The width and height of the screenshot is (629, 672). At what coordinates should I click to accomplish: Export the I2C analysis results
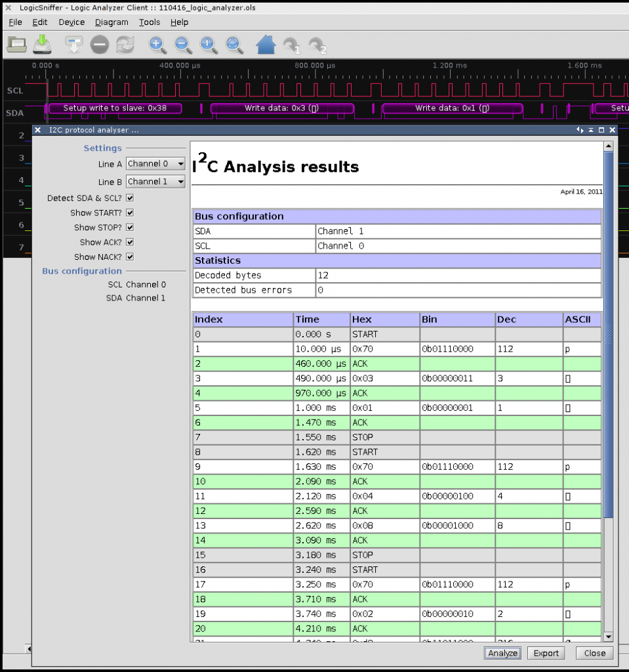point(546,653)
